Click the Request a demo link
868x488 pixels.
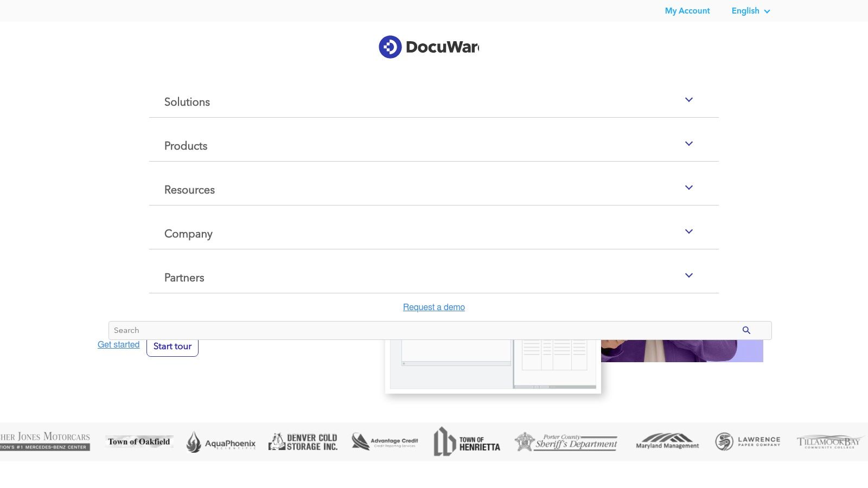[434, 307]
